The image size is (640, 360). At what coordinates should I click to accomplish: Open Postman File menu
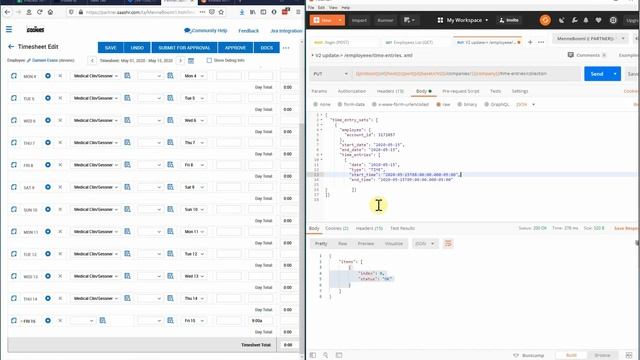point(311,7)
